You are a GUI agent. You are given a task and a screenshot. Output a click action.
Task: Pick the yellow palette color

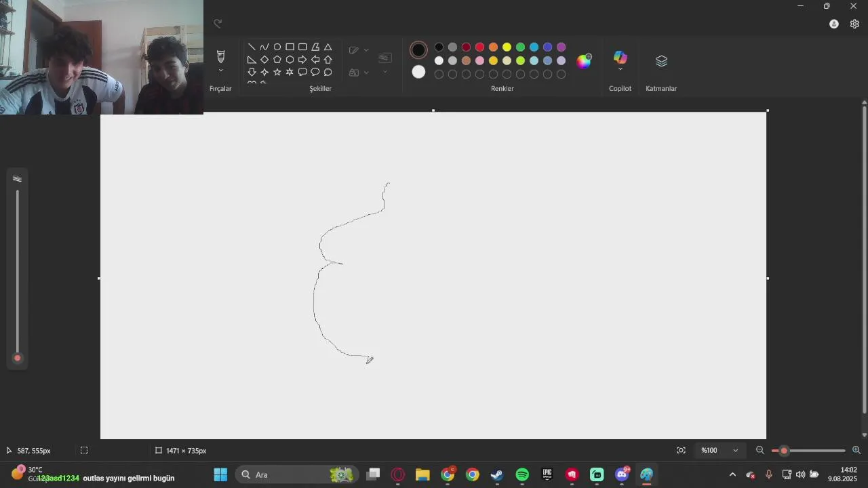[507, 47]
